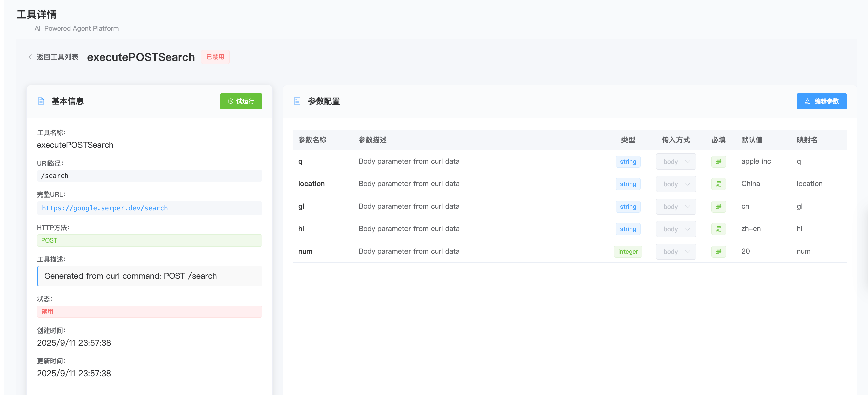
Task: Click the list icon next to 参数配置
Action: (297, 101)
